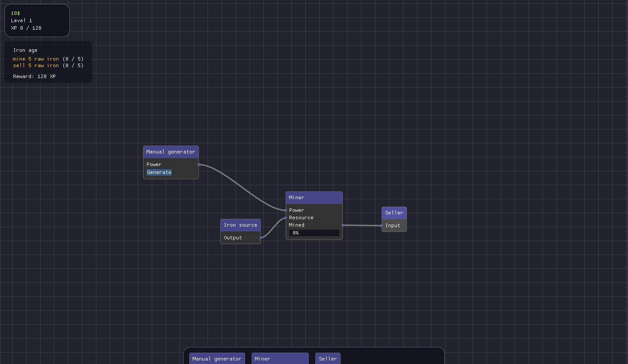Click the Iron source Output pin
Screen dimensions: 628x364
[261, 238]
